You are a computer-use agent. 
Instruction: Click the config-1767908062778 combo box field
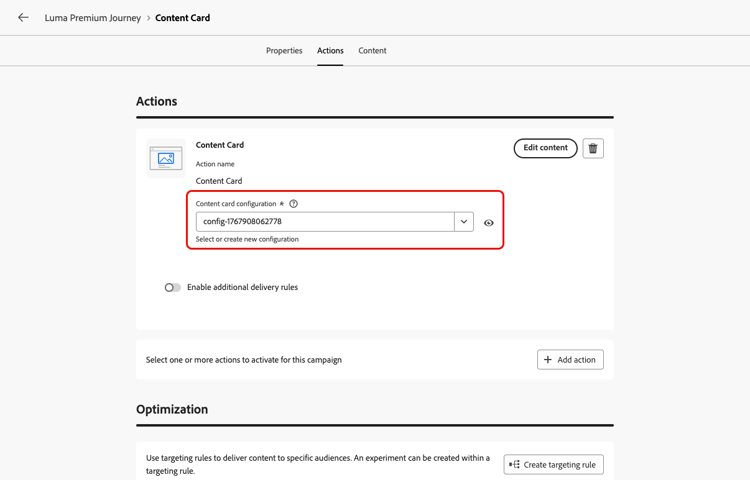tap(324, 222)
